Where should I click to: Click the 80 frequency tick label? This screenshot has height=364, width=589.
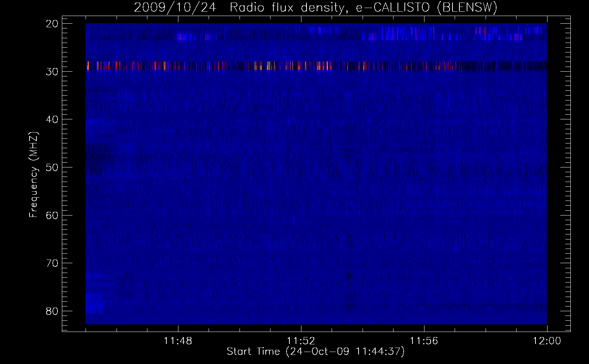pyautogui.click(x=52, y=311)
